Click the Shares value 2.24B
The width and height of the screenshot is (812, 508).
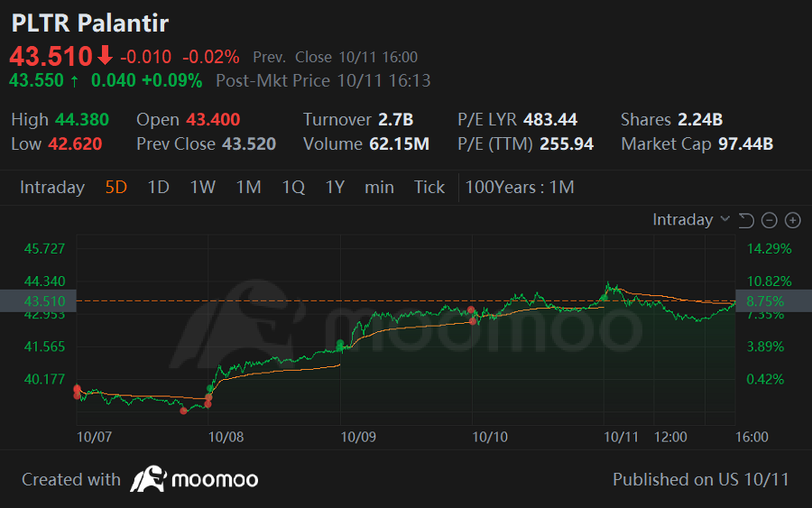700,120
